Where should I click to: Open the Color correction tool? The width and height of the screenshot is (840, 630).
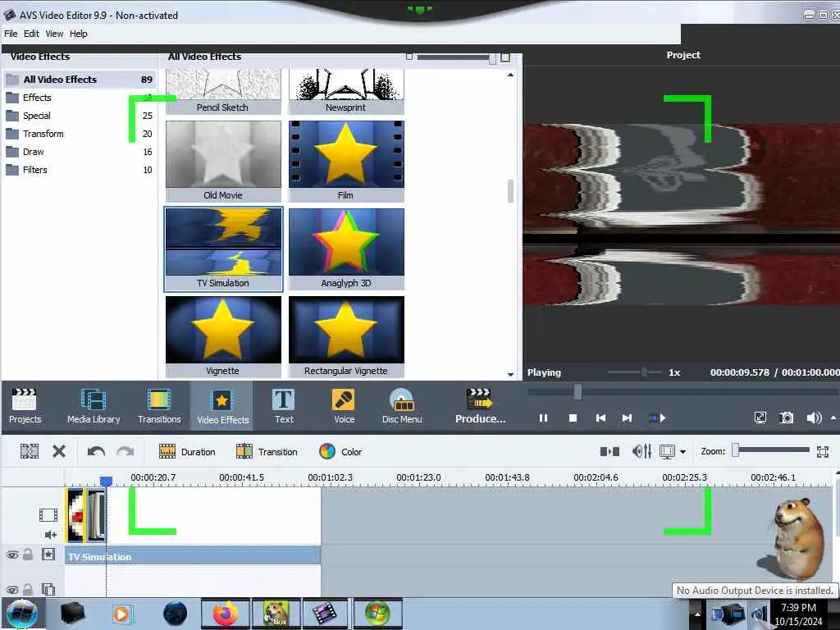tap(340, 452)
